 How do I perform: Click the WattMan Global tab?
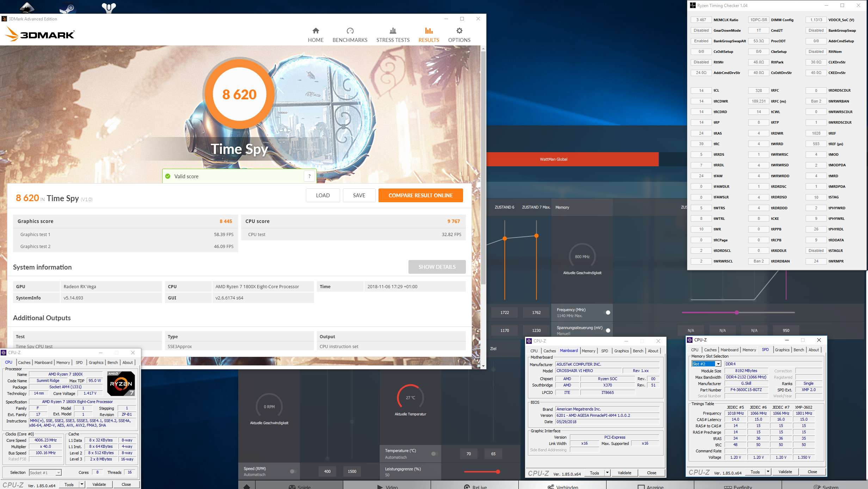click(x=553, y=159)
